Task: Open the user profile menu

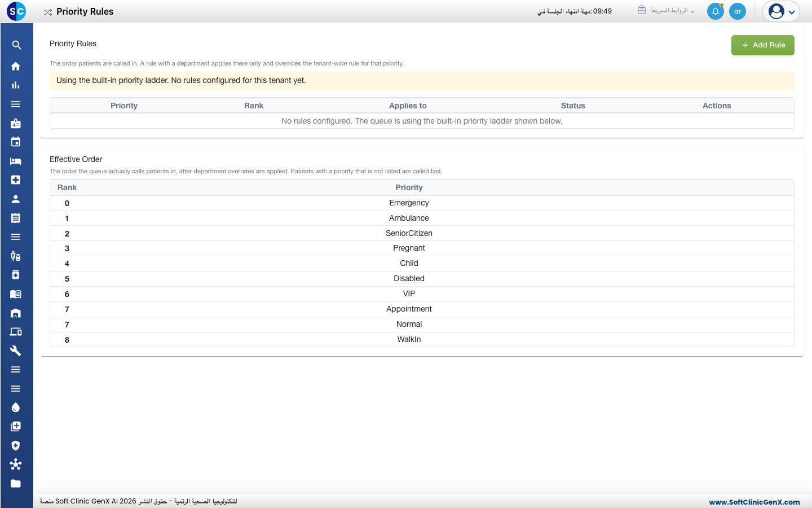Action: (782, 11)
